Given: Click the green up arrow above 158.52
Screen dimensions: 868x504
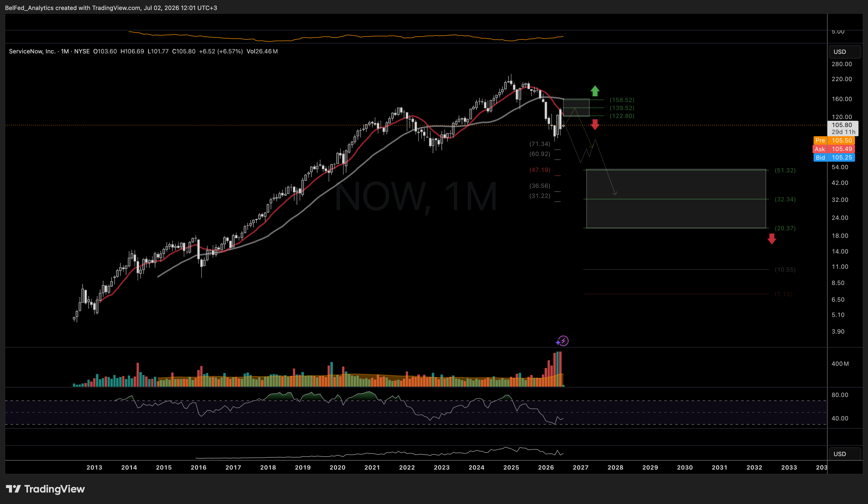Looking at the screenshot, I should (595, 91).
